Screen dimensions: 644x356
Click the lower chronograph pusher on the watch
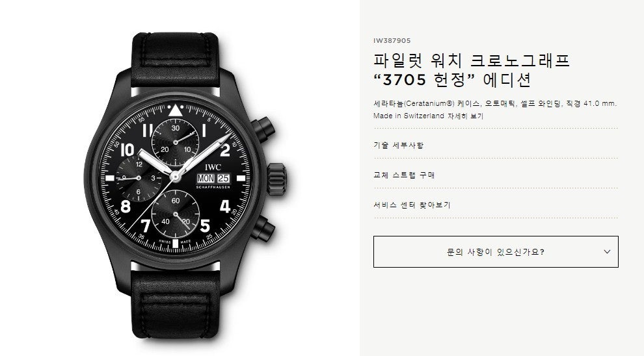pyautogui.click(x=263, y=229)
